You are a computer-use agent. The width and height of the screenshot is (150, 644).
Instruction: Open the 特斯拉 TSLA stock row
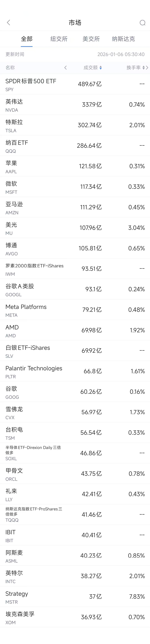(75, 125)
